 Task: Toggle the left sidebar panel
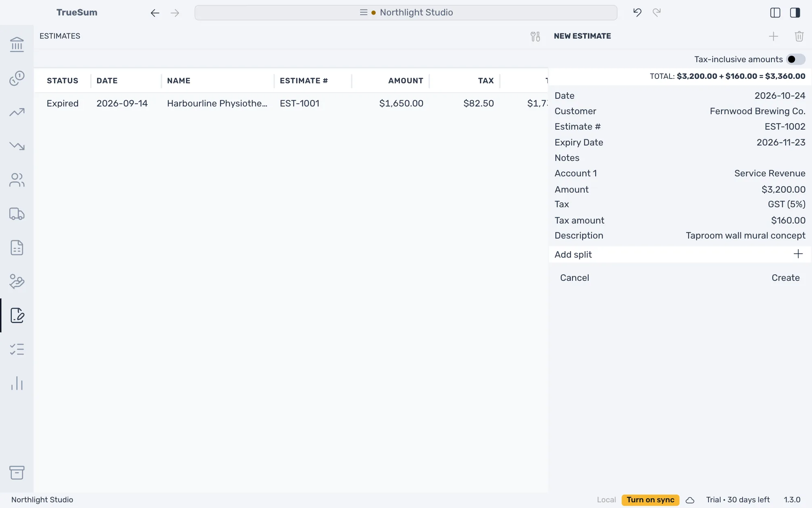775,13
